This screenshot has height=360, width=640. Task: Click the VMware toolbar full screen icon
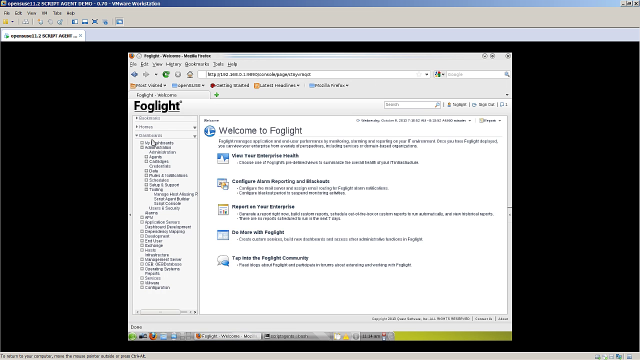pos(95,22)
